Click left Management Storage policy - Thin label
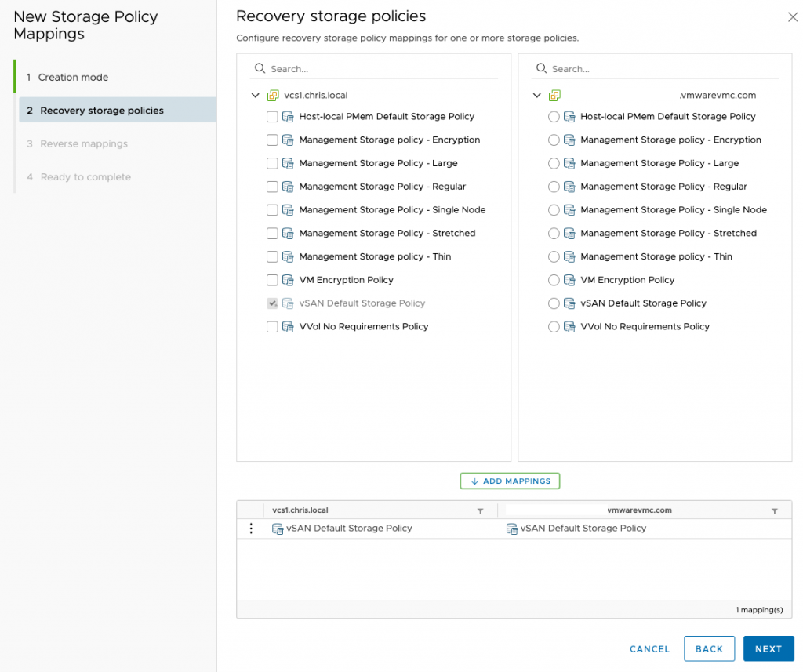 376,256
